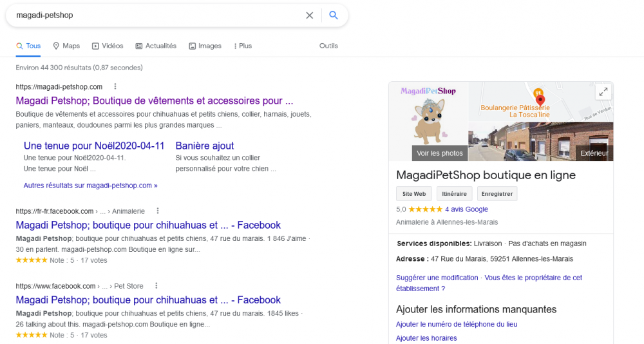Open the Actualités tab
The width and height of the screenshot is (644, 344).
pyautogui.click(x=156, y=46)
